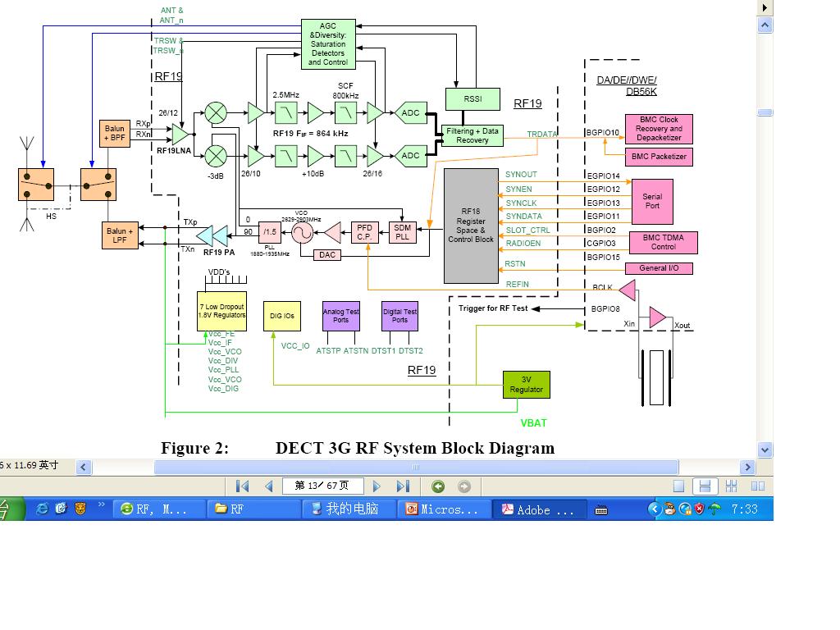Click the '3V Regulator' block
Viewport: 840px width, 630px height.
click(x=526, y=385)
